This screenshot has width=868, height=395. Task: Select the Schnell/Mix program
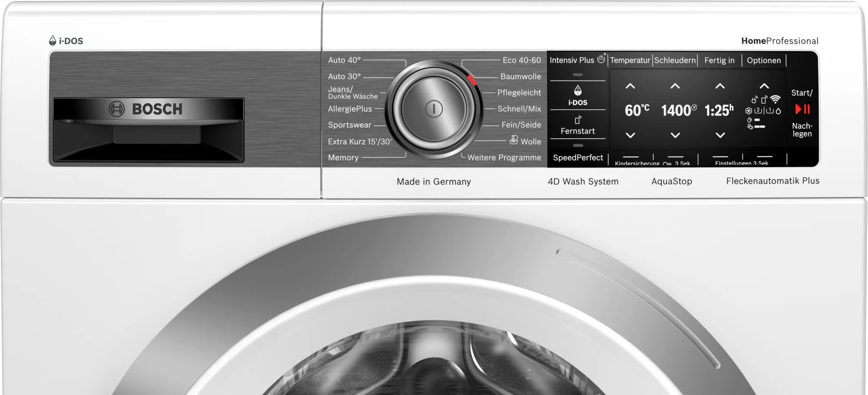[x=519, y=109]
